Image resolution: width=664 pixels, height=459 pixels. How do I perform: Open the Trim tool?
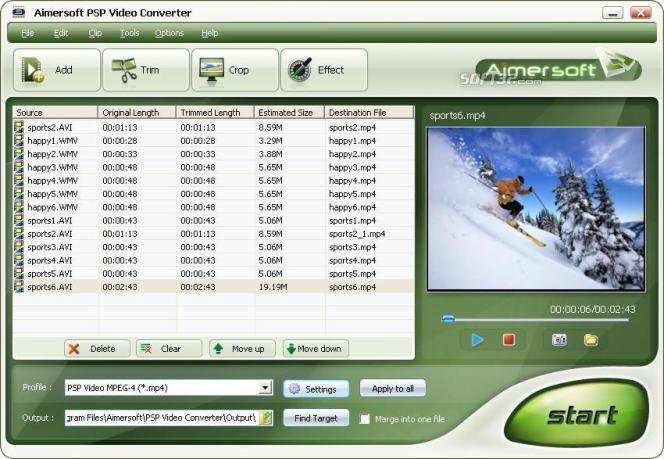146,70
